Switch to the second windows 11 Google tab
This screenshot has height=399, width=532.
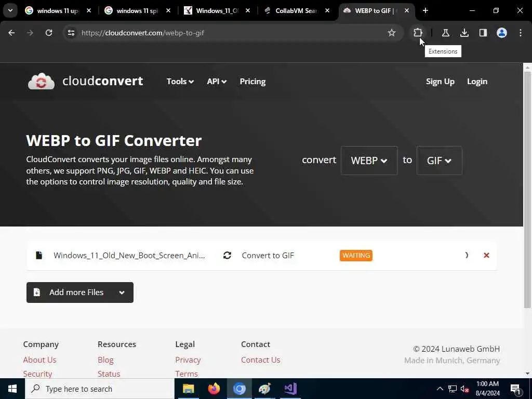pos(137,10)
